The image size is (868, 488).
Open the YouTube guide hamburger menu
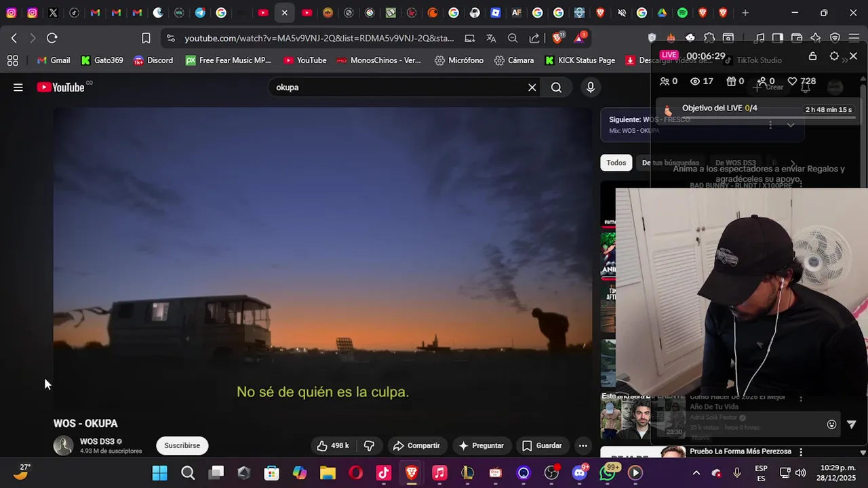[18, 87]
